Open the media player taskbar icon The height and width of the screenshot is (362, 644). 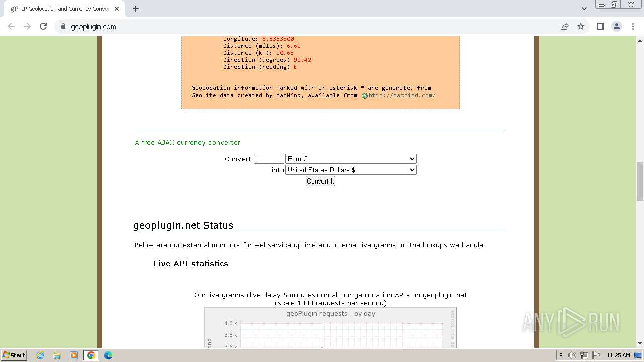point(73,355)
